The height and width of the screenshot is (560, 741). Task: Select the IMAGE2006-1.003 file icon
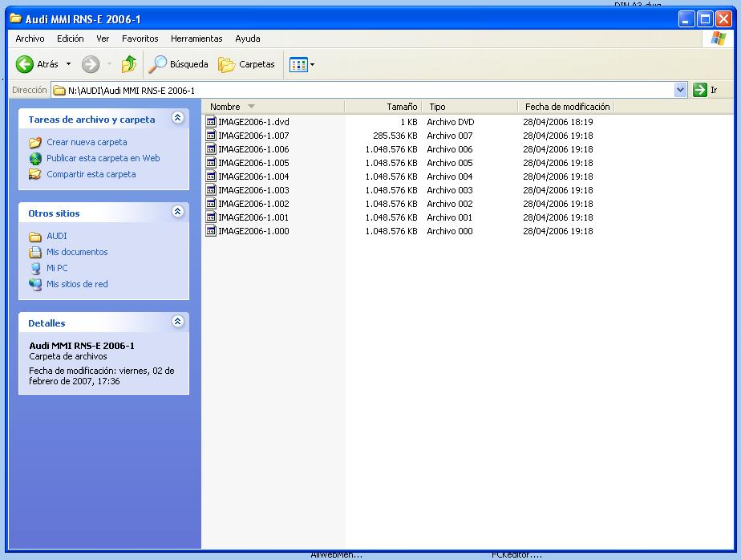coord(211,190)
